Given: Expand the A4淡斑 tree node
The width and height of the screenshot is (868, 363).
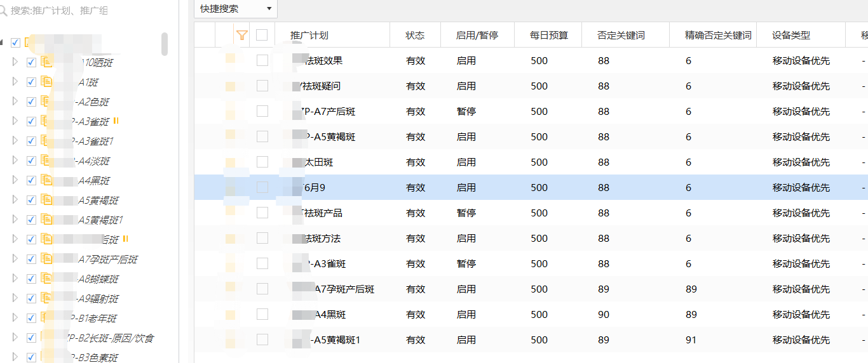Looking at the screenshot, I should 15,161.
